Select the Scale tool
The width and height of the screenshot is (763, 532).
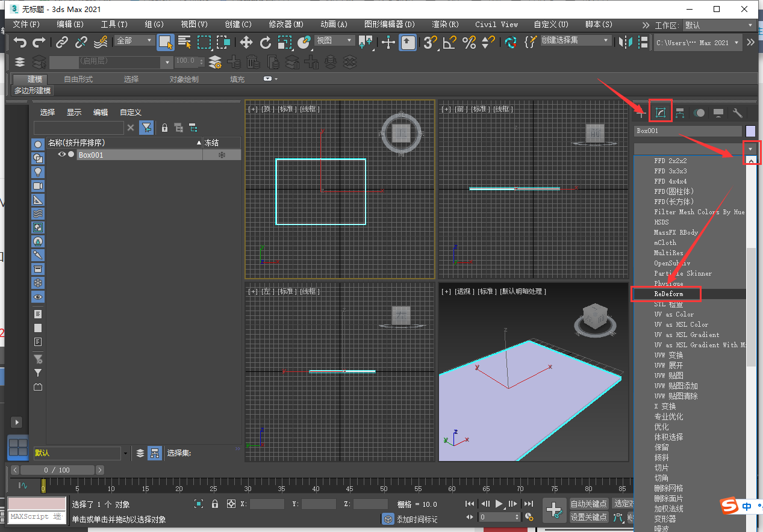coord(285,42)
